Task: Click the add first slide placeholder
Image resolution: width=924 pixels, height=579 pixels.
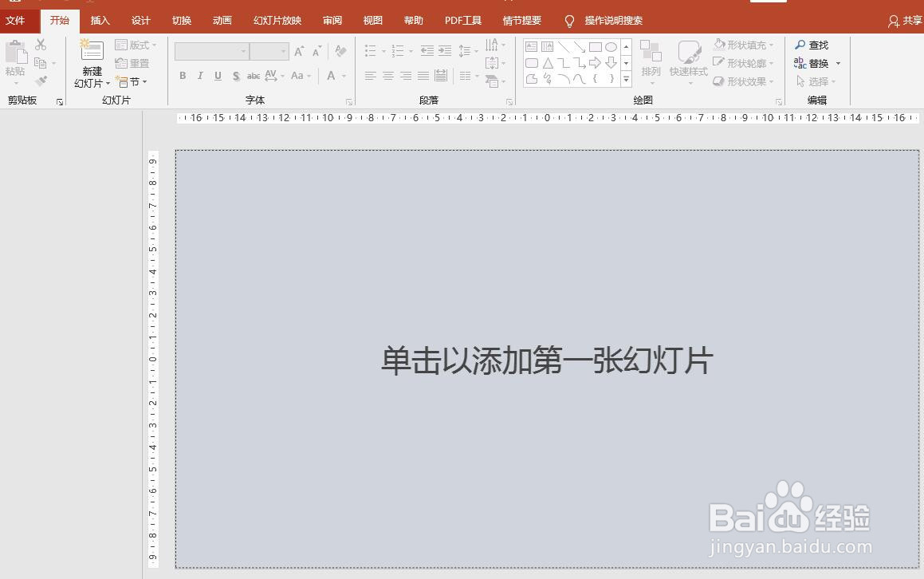Action: pos(547,359)
